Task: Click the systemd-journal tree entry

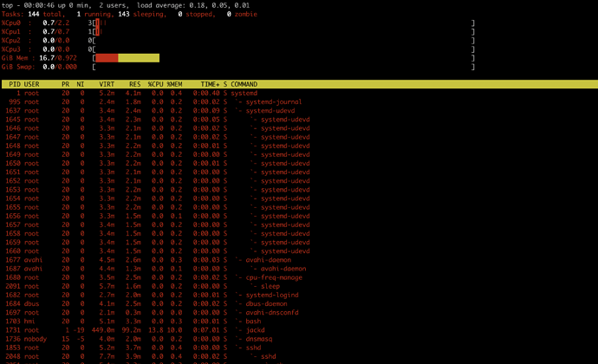Action: point(274,102)
